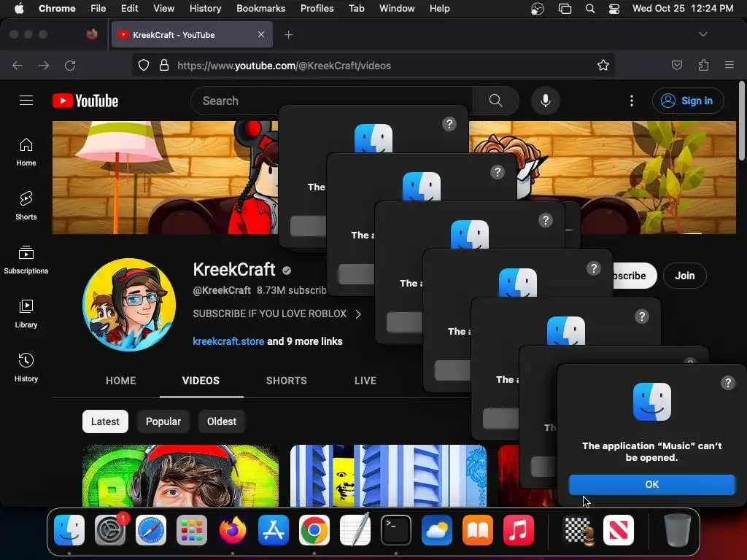Launch Terminal from the Dock
The height and width of the screenshot is (560, 747).
point(396,530)
